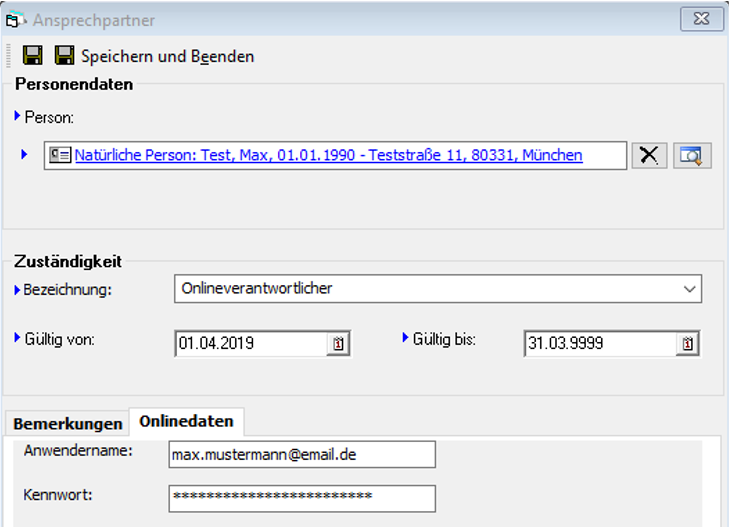Screen dimensions: 729x527
Task: Click the person card icon before Natürliche Person
Action: click(x=61, y=155)
